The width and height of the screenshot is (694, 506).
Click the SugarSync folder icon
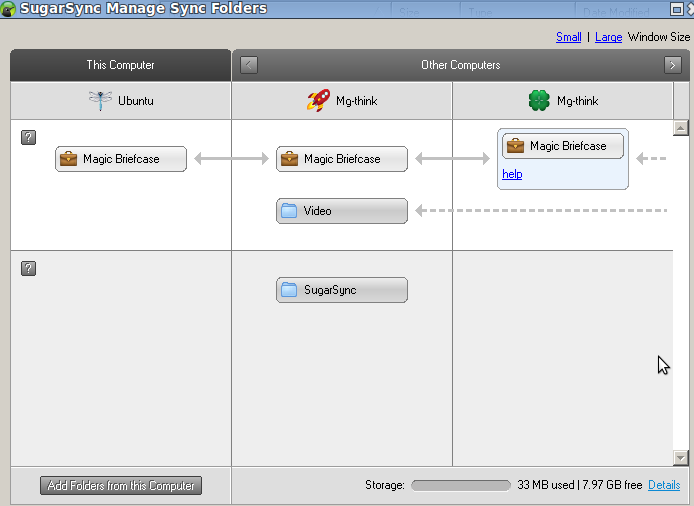click(x=289, y=290)
